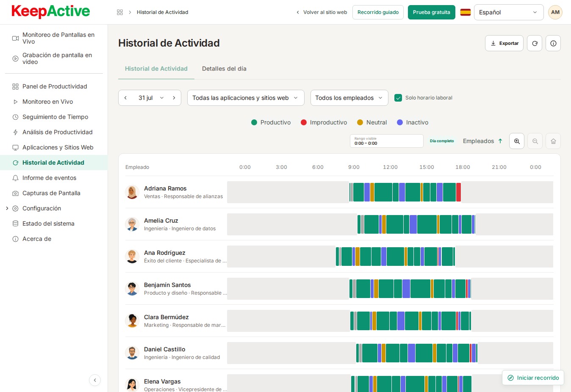
Task: Click the Exportar button
Action: tap(504, 43)
